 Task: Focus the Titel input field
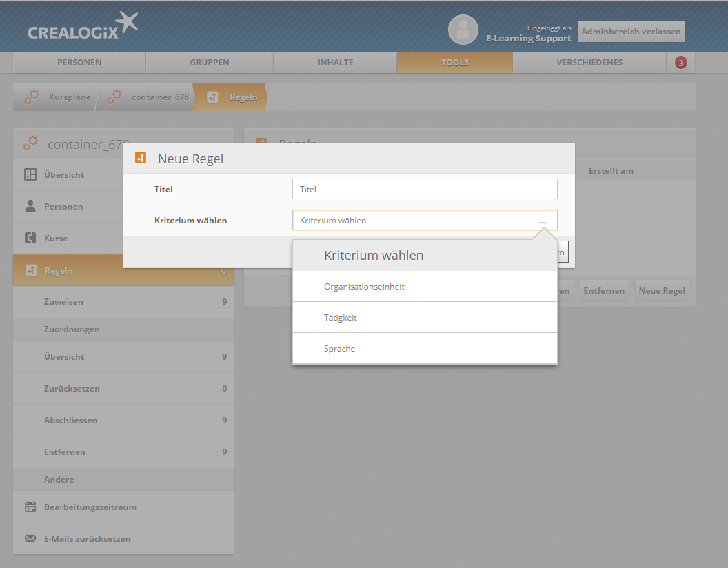pos(425,189)
